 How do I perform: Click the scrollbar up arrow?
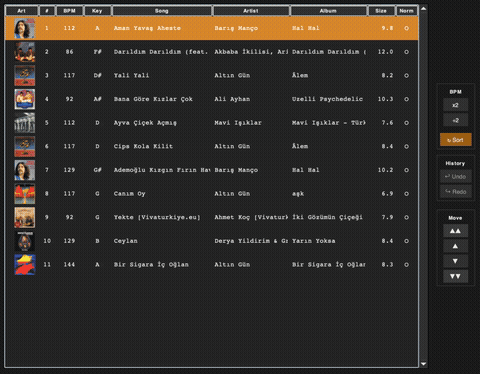(x=423, y=8)
